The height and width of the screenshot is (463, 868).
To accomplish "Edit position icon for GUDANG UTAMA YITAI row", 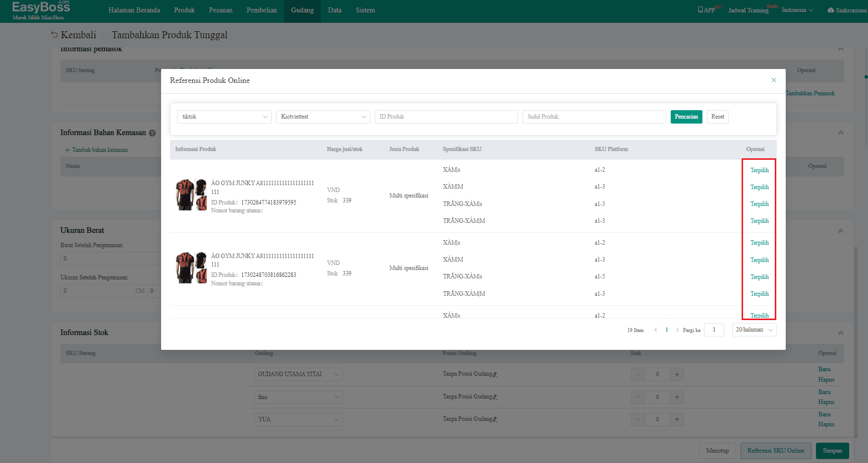I will click(495, 374).
